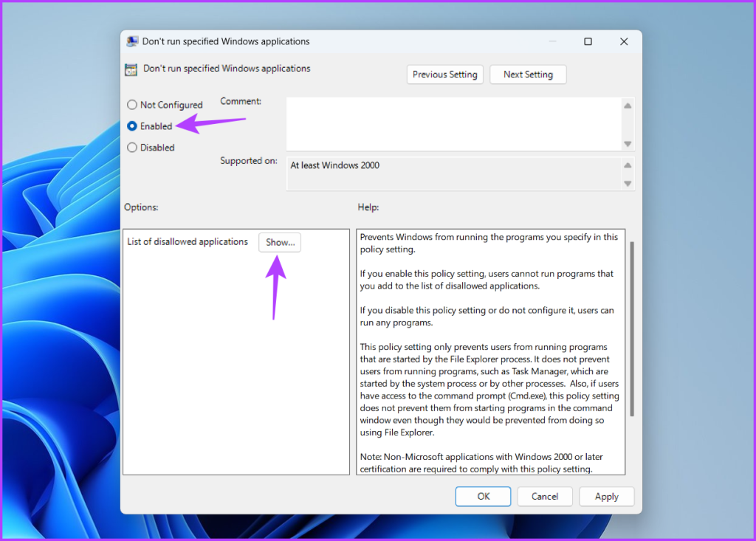This screenshot has height=541, width=756.
Task: Jump to Next Setting
Action: click(x=528, y=75)
